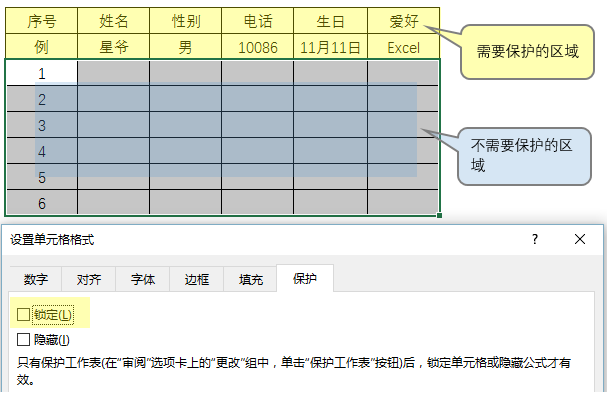Select the row number 6 cell
The height and width of the screenshot is (405, 607).
[x=42, y=202]
